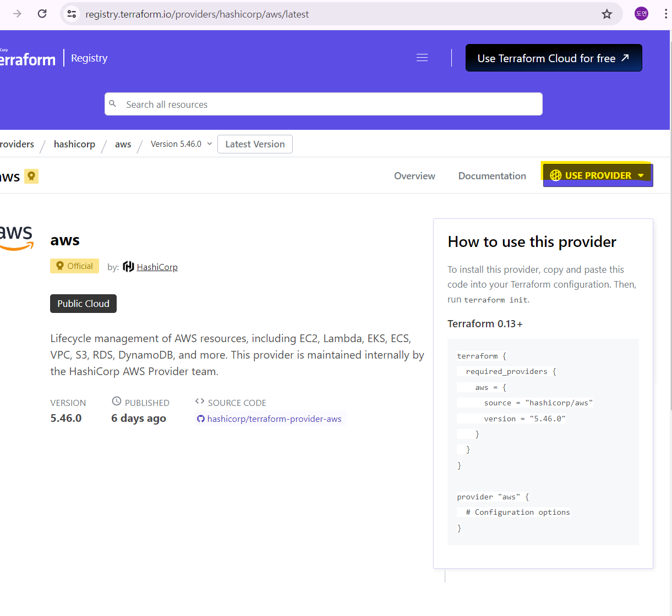Click the required_providers code line
Image resolution: width=672 pixels, height=616 pixels.
(511, 372)
